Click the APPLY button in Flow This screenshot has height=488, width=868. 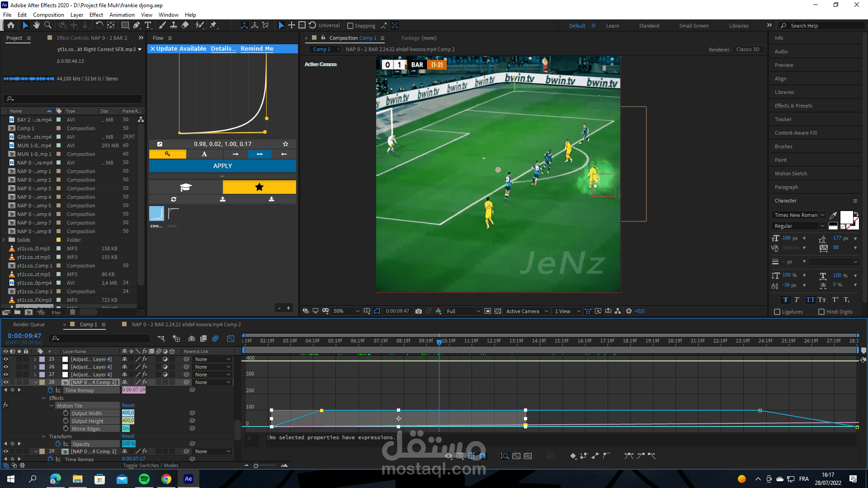222,166
